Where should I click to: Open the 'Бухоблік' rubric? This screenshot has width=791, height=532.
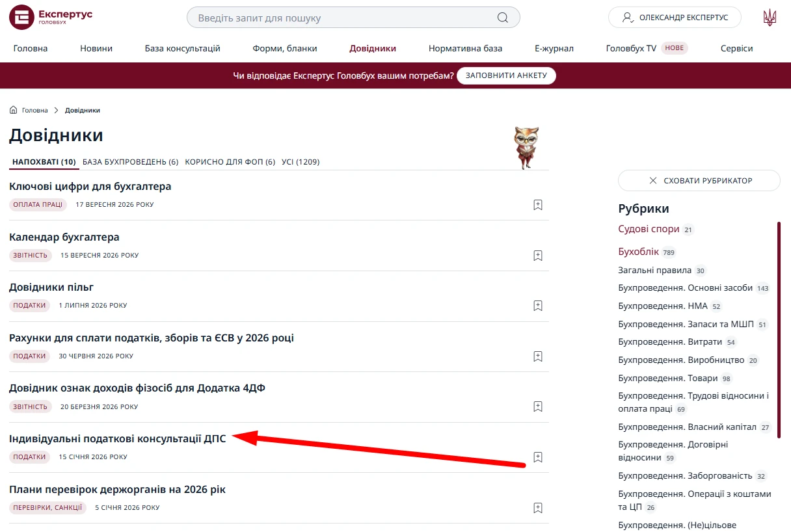point(638,252)
